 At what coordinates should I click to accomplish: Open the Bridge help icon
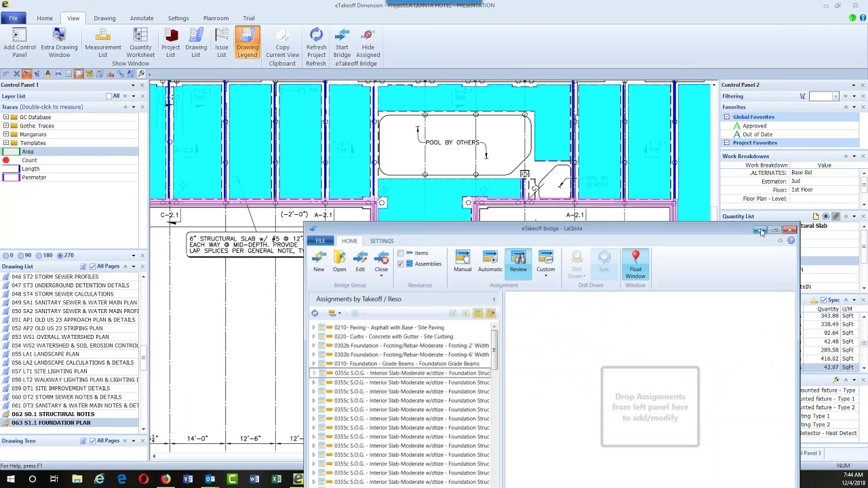pos(791,241)
